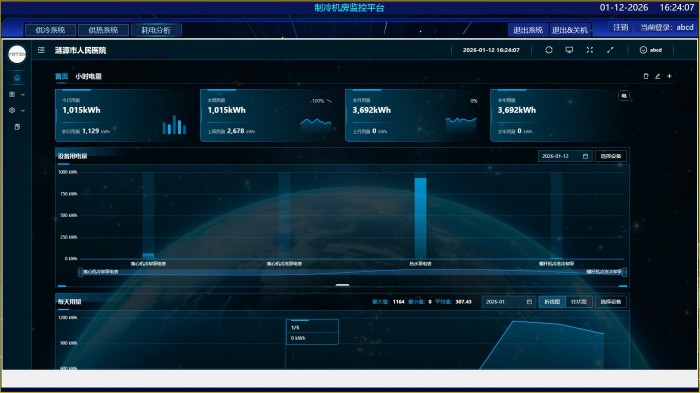Viewport: 700px width, 393px height.
Task: Click the 307.43 average value text
Action: 463,301
